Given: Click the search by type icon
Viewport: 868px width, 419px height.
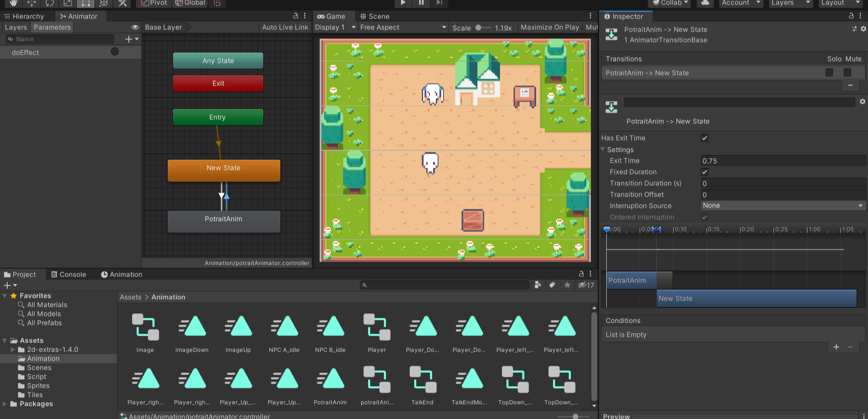Looking at the screenshot, I should [538, 285].
